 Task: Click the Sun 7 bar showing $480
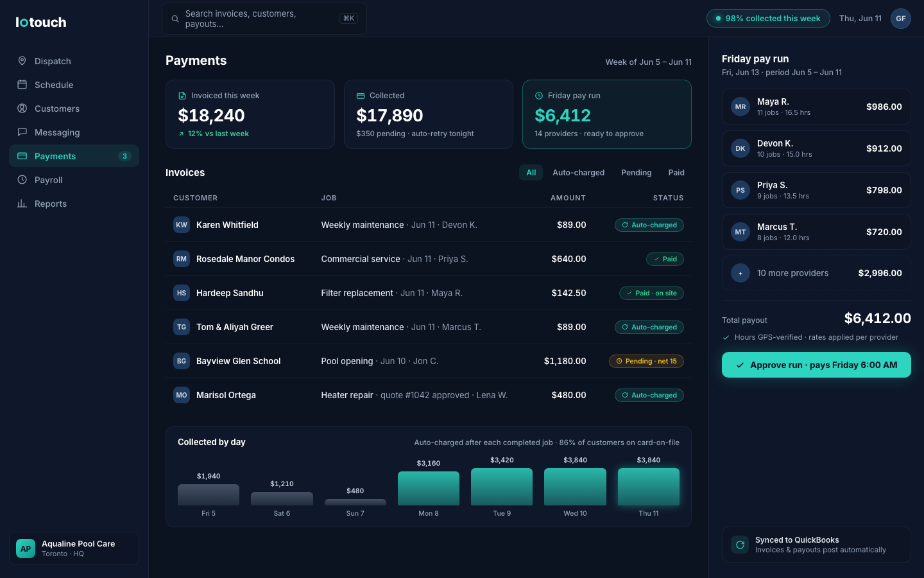355,502
